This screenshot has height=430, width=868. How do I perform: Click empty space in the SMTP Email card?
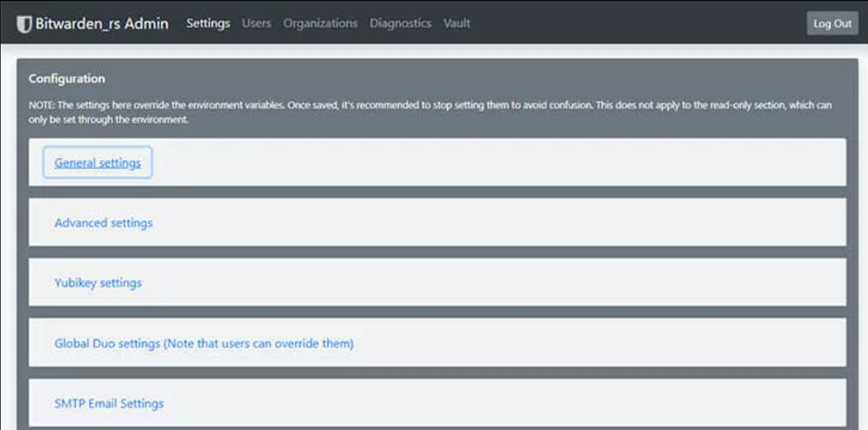pyautogui.click(x=506, y=403)
